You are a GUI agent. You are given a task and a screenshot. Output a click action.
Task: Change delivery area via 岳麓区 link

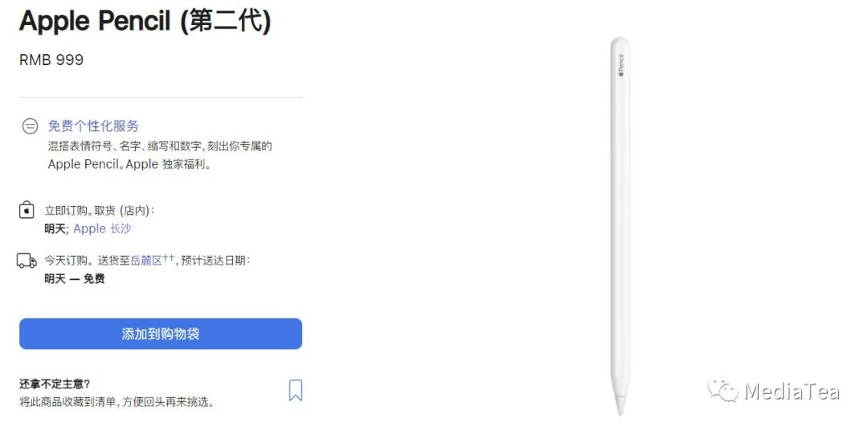147,261
